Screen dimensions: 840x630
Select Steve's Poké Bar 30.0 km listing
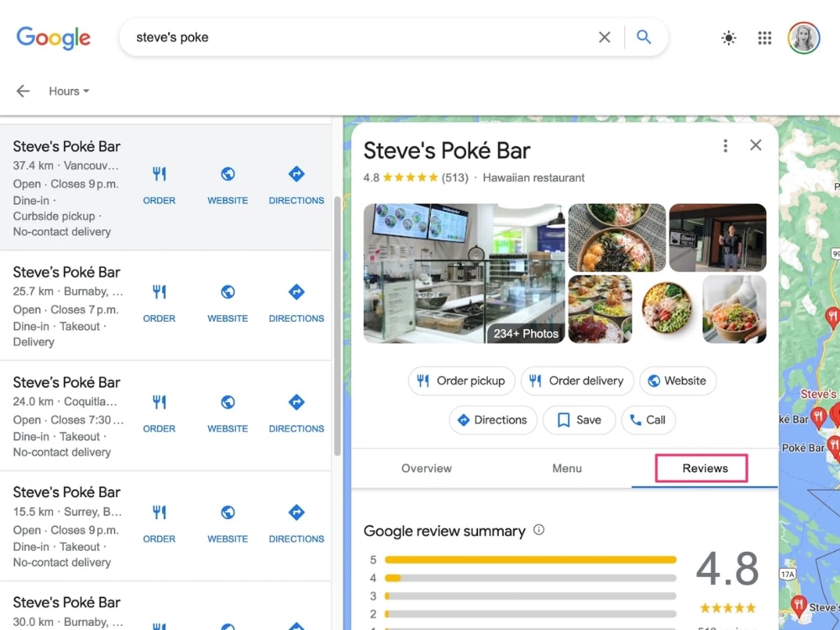pyautogui.click(x=66, y=602)
